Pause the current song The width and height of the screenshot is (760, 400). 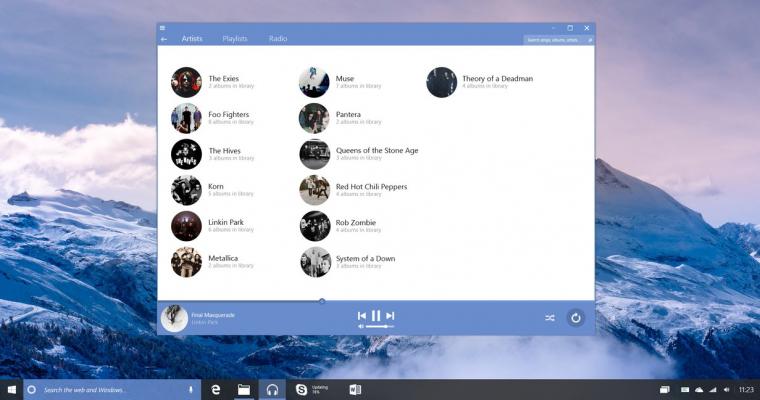pos(376,316)
